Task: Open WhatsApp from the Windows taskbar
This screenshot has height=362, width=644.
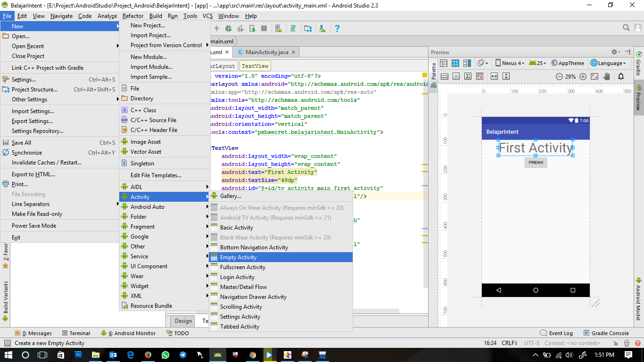Action: 165,354
